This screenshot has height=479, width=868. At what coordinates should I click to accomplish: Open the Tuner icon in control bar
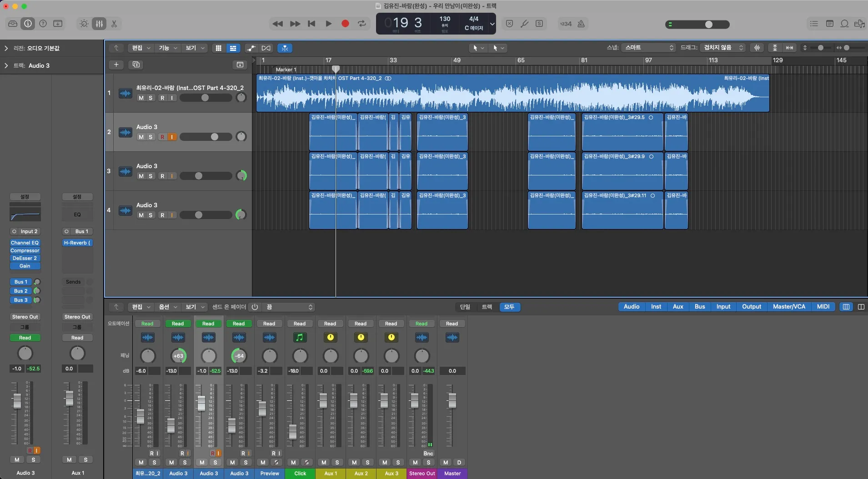tap(524, 24)
